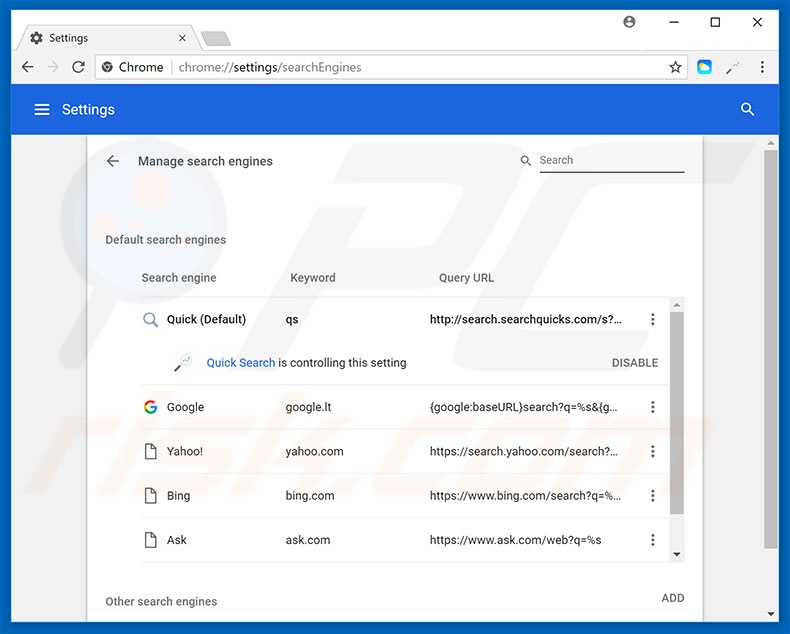The height and width of the screenshot is (634, 790).
Task: Open more actions for Yahoo!
Action: tap(652, 451)
